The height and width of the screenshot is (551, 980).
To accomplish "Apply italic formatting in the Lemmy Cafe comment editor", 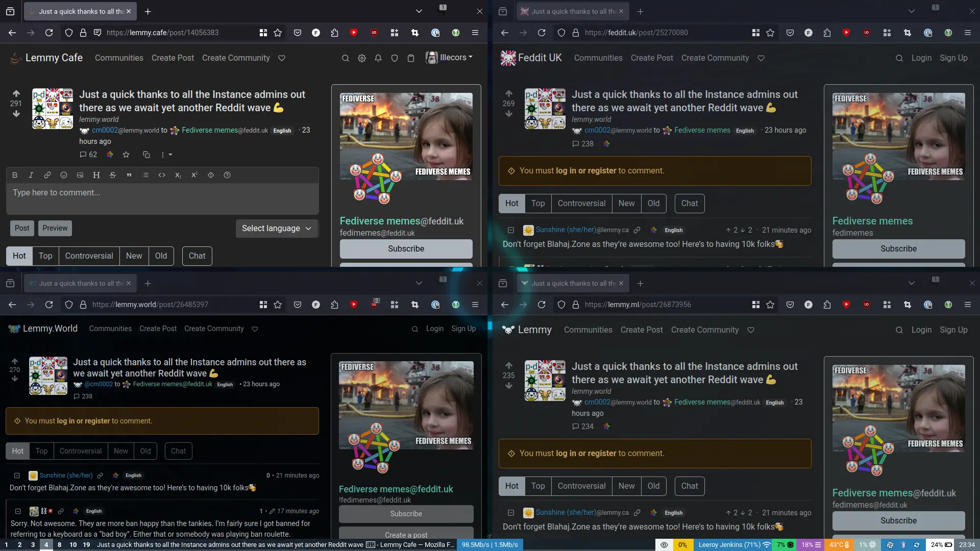I will point(31,175).
